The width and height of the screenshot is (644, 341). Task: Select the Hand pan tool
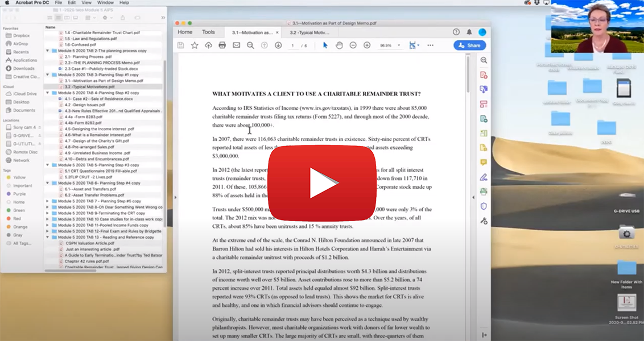339,45
